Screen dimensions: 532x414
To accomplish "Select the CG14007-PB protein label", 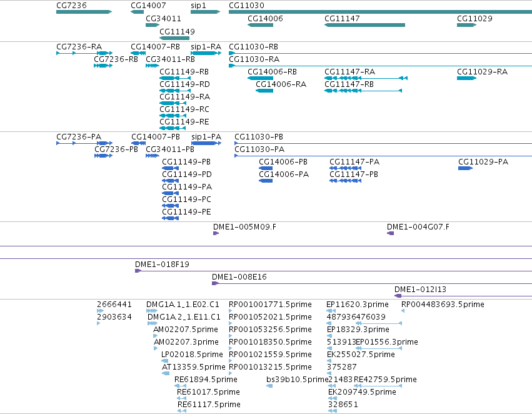I will [x=156, y=137].
